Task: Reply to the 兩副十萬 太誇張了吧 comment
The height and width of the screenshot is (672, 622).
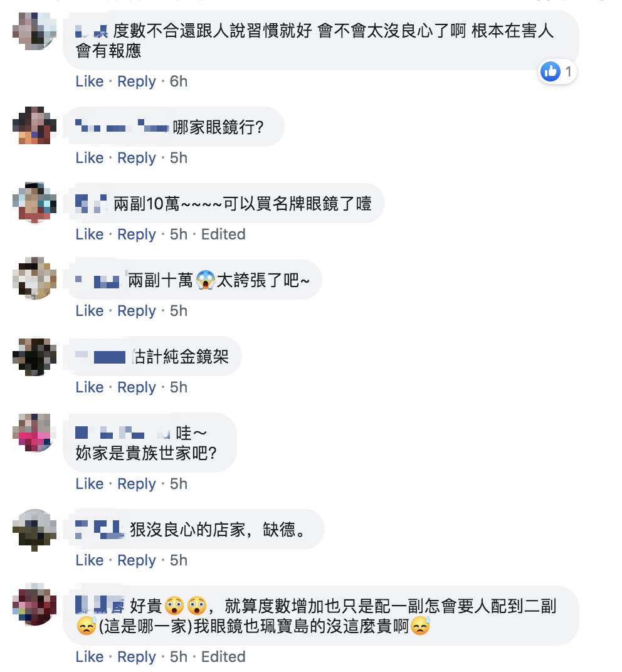Action: tap(136, 311)
